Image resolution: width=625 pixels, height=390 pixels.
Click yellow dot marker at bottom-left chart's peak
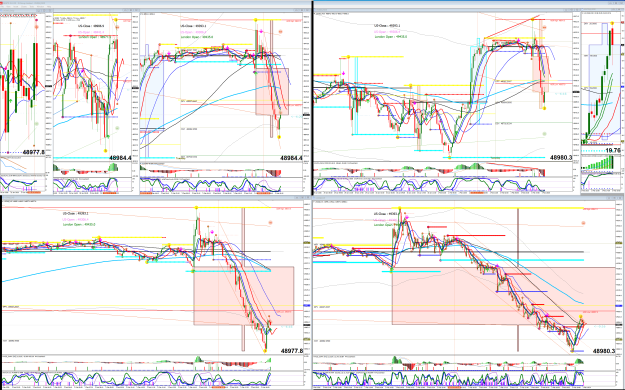197,207
